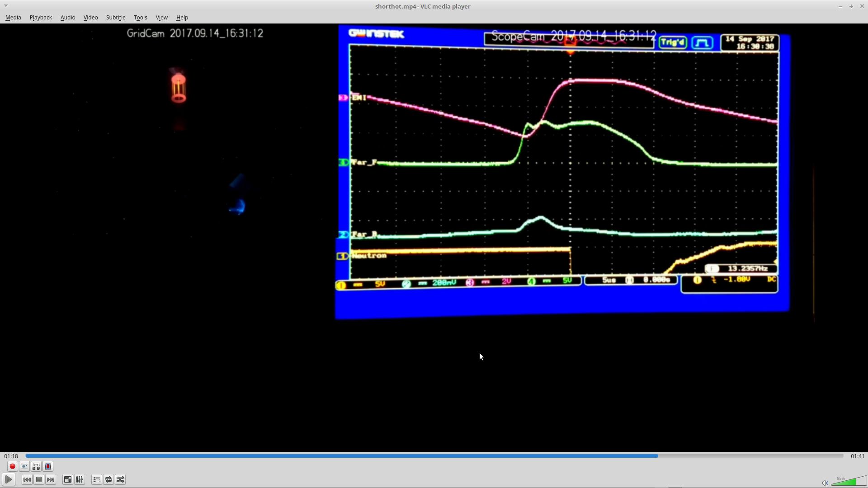Viewport: 868px width, 488px height.
Task: Toggle total duration 01:41 display
Action: (857, 456)
